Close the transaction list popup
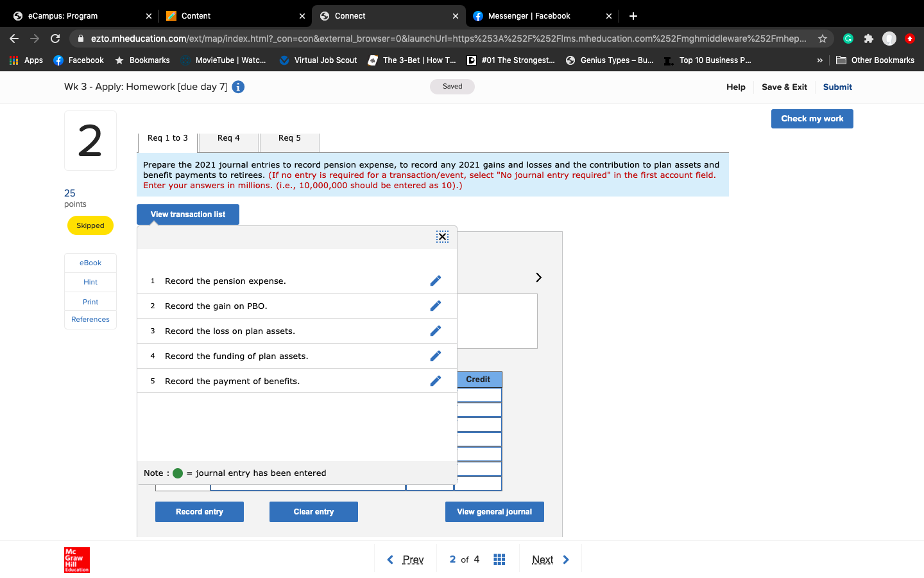 coord(442,236)
